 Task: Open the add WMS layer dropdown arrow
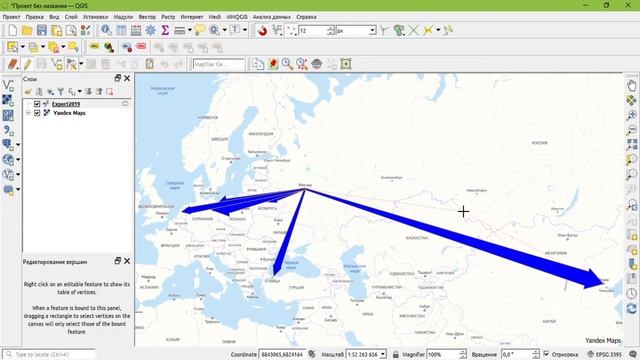pos(18,160)
